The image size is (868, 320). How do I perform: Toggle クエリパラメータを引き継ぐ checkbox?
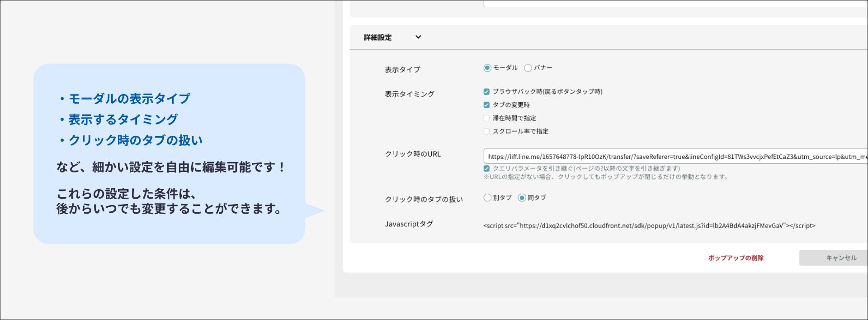(x=486, y=168)
